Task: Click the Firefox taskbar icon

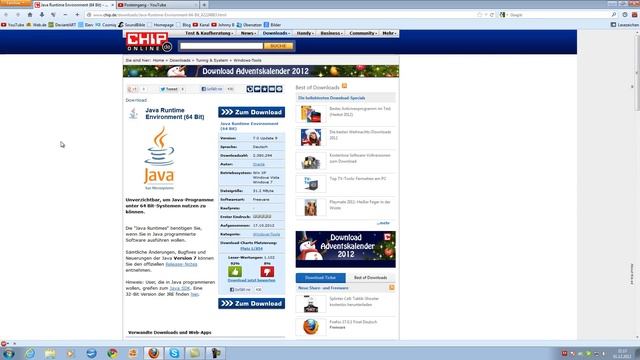Action: (153, 353)
